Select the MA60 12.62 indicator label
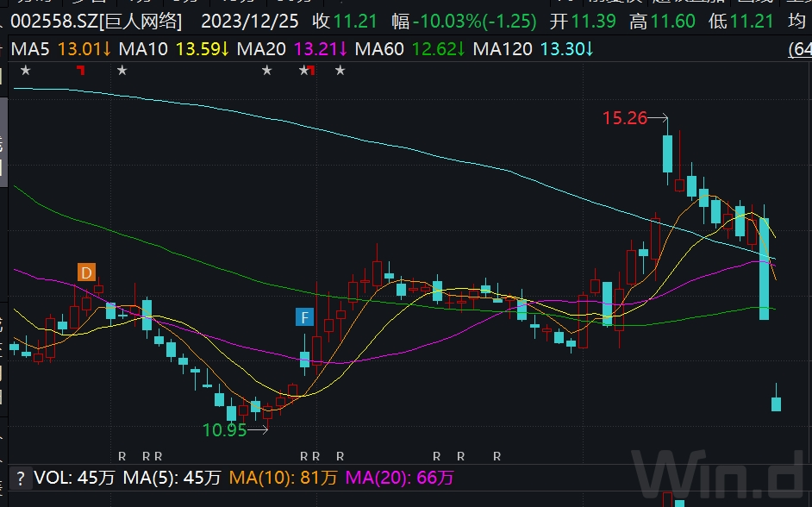 (x=410, y=49)
